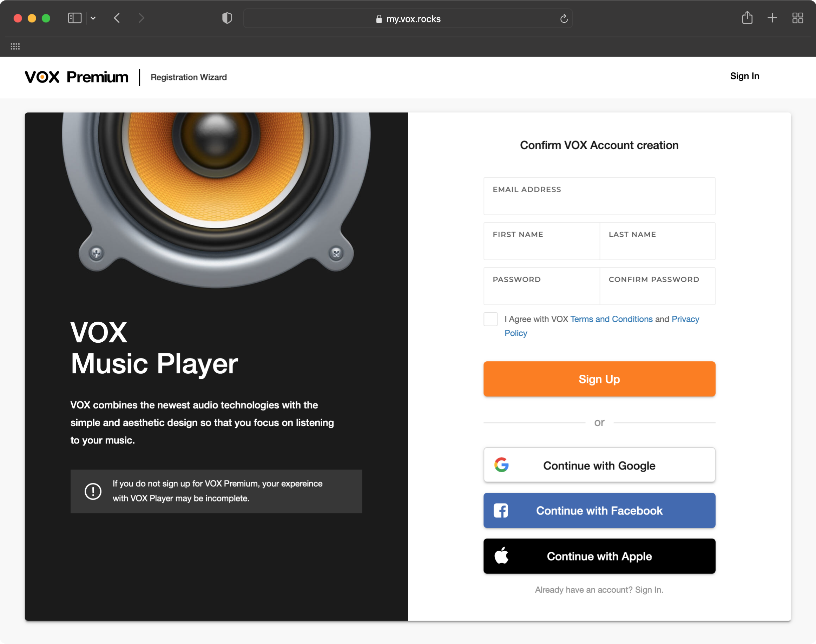Click the orange Sign Up button

[x=599, y=379]
